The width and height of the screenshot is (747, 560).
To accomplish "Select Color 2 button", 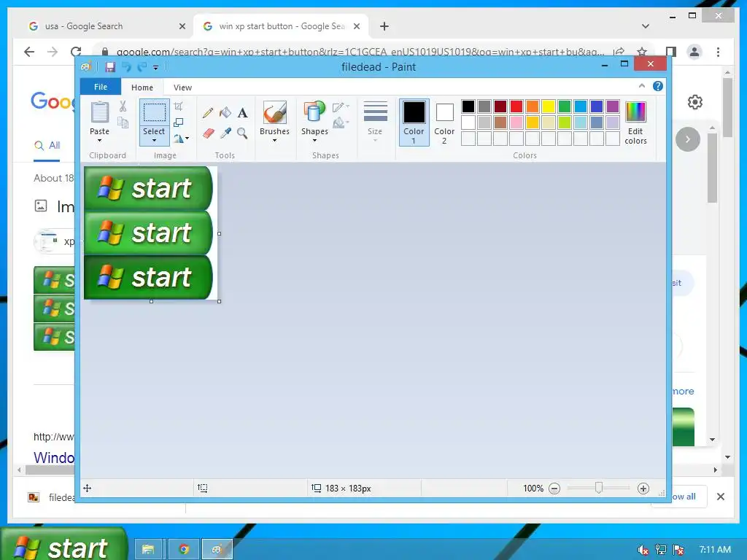I will tap(444, 122).
